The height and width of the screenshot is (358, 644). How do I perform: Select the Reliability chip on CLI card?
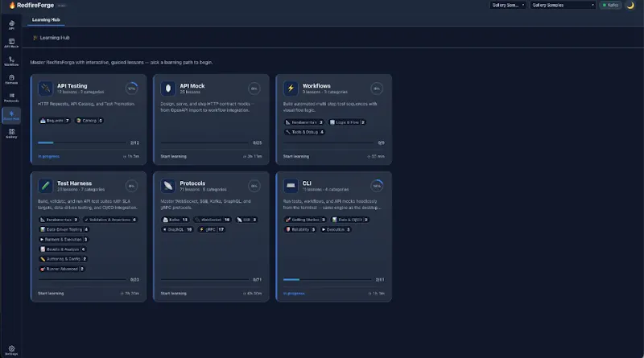(x=300, y=229)
